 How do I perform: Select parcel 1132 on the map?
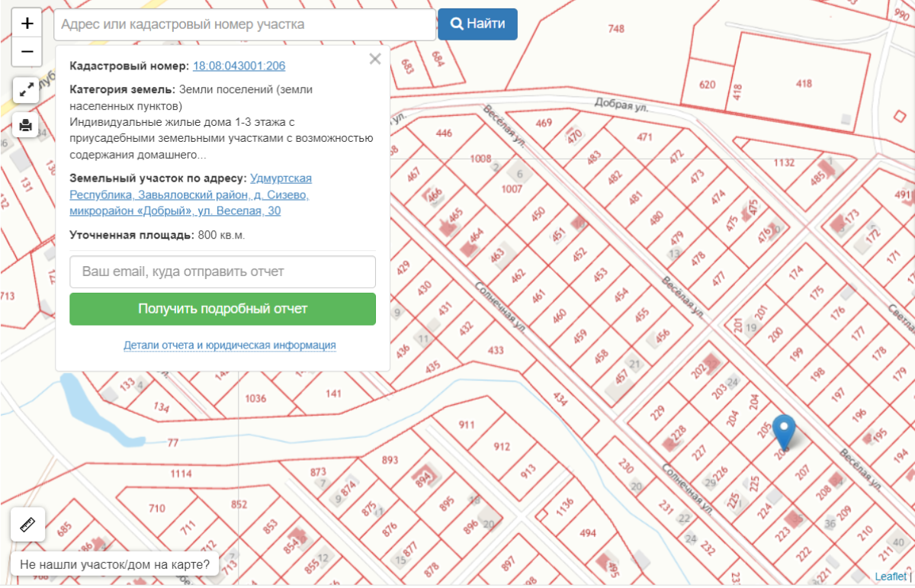tap(784, 162)
